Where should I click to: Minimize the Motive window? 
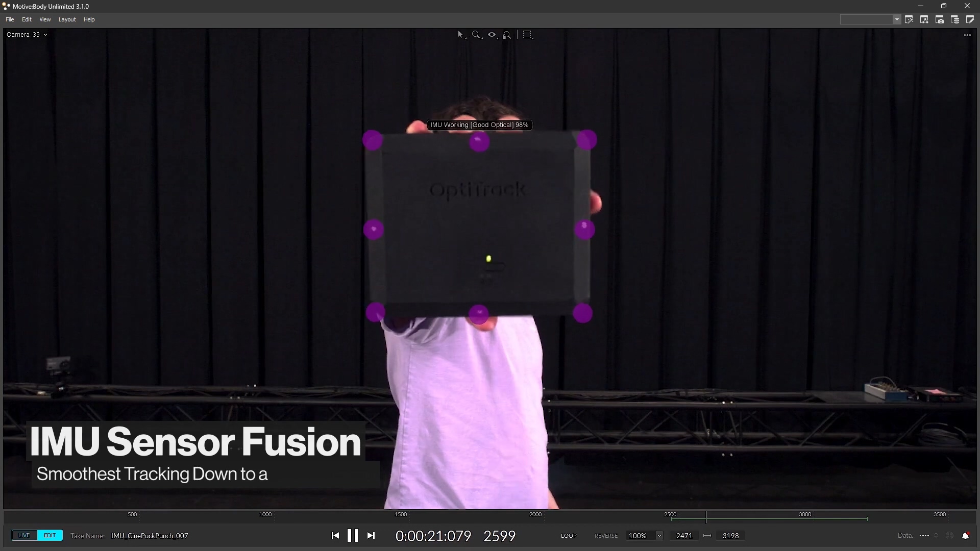[921, 6]
